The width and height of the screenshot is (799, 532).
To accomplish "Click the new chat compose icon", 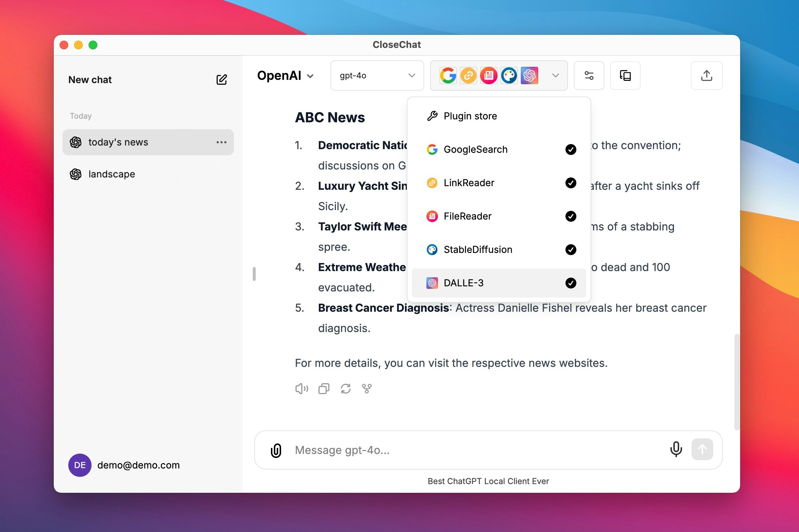I will pos(222,79).
